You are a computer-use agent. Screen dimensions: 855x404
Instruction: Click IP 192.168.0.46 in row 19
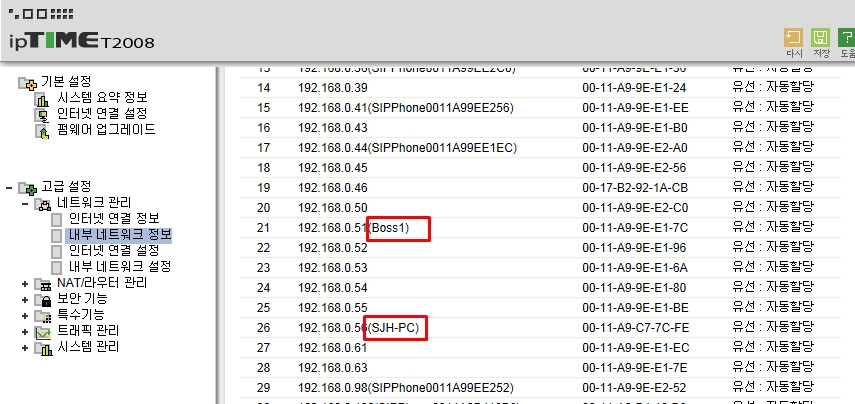[x=333, y=188]
